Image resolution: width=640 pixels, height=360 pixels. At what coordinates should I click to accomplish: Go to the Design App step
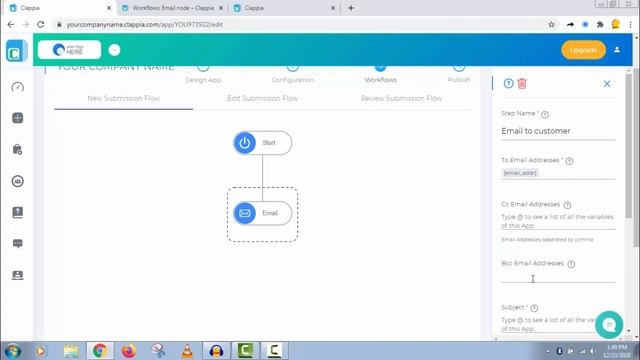(x=203, y=80)
